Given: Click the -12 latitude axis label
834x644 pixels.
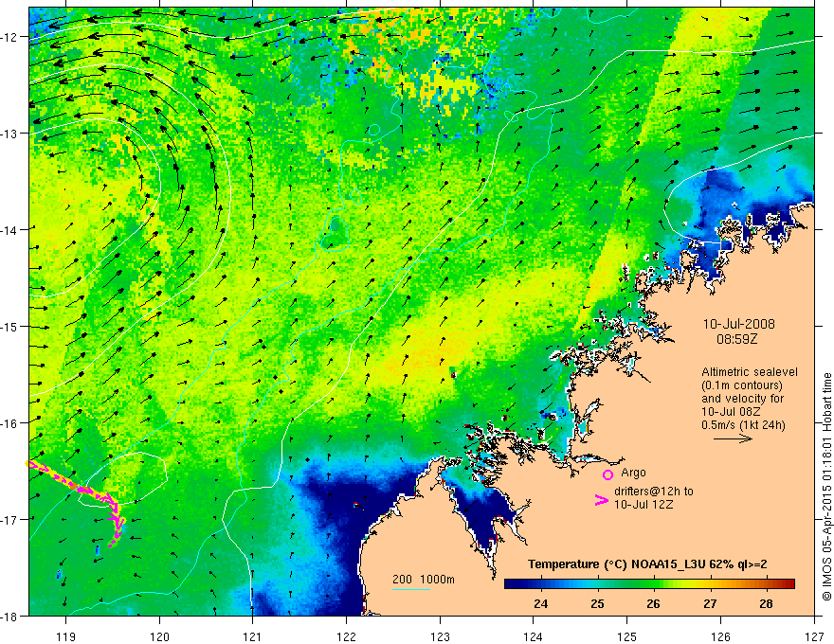Looking at the screenshot, I should [10, 37].
